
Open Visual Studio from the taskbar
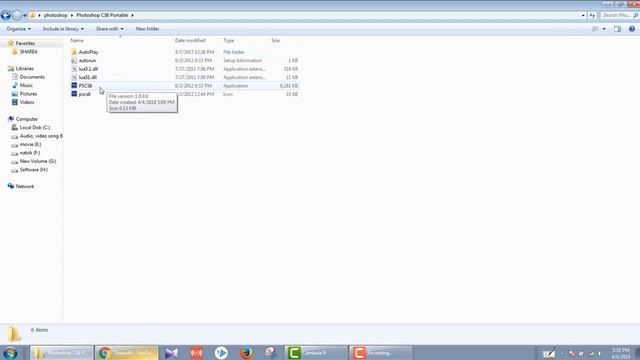[171, 353]
